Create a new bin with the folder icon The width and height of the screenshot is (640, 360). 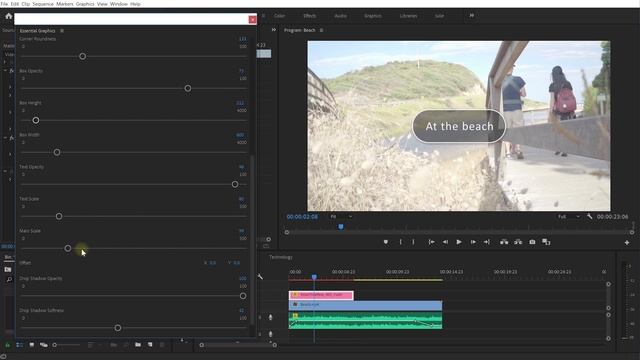138,345
